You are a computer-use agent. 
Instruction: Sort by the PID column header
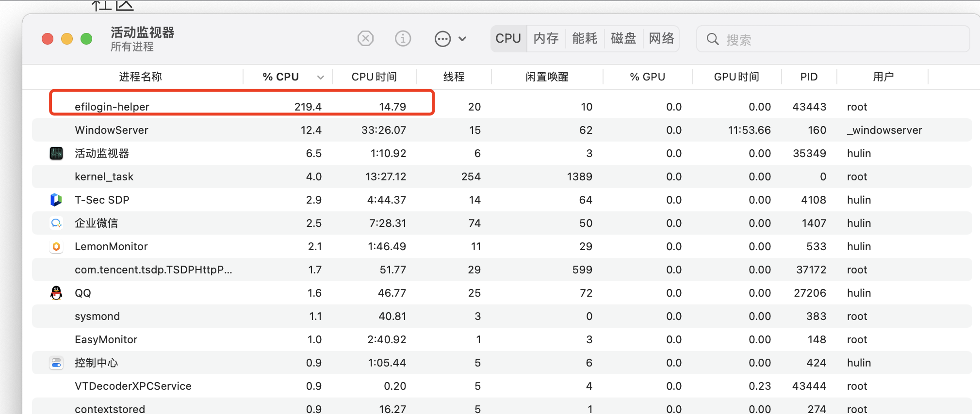tap(809, 77)
